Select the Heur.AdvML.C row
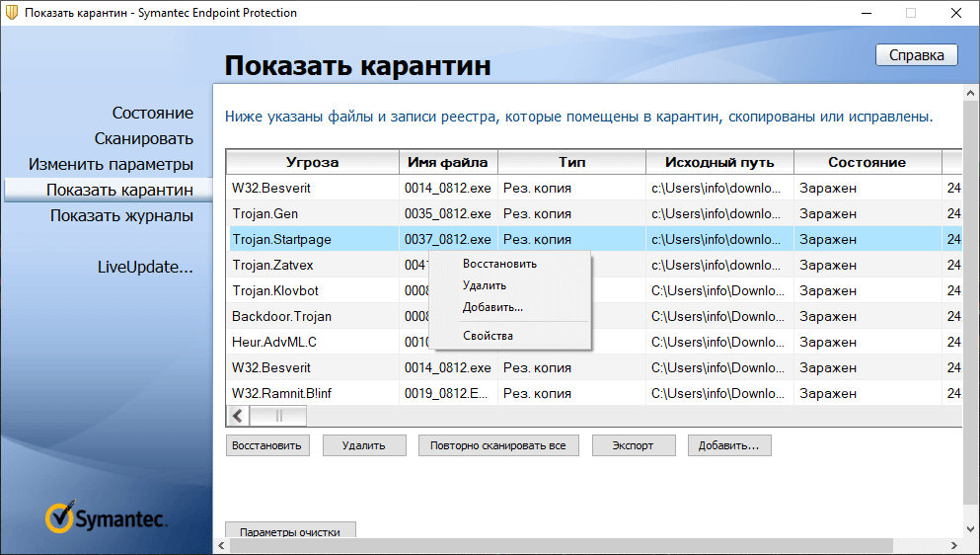980x555 pixels. pos(594,342)
